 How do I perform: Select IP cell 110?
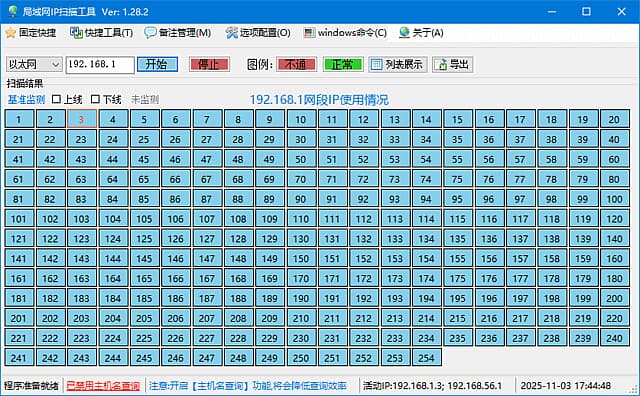(x=301, y=219)
